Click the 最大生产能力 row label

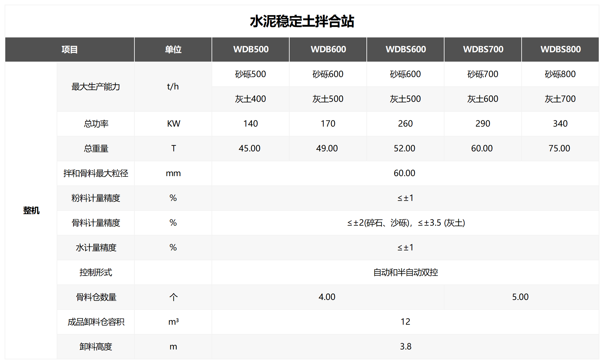tap(95, 87)
